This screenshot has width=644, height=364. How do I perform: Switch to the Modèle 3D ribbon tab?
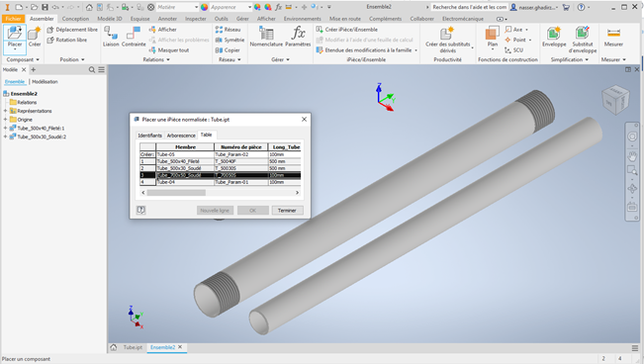pos(109,19)
